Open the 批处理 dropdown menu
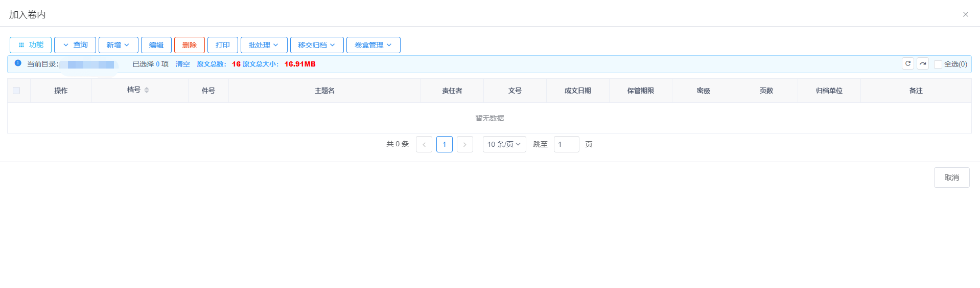 [x=264, y=45]
